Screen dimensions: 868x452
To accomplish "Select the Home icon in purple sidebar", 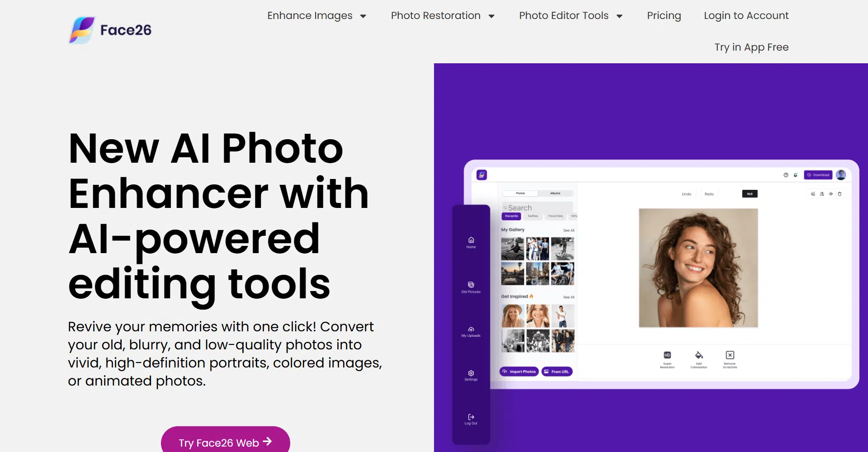I will tap(471, 242).
